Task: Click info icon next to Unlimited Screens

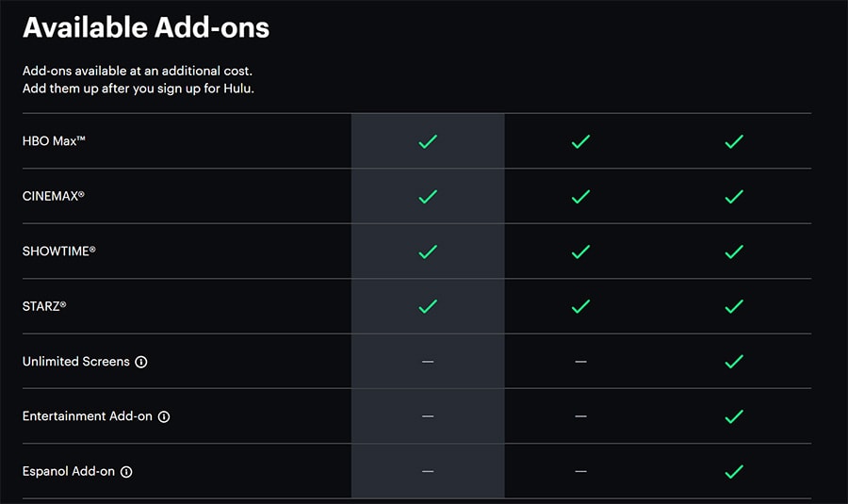Action: tap(141, 362)
